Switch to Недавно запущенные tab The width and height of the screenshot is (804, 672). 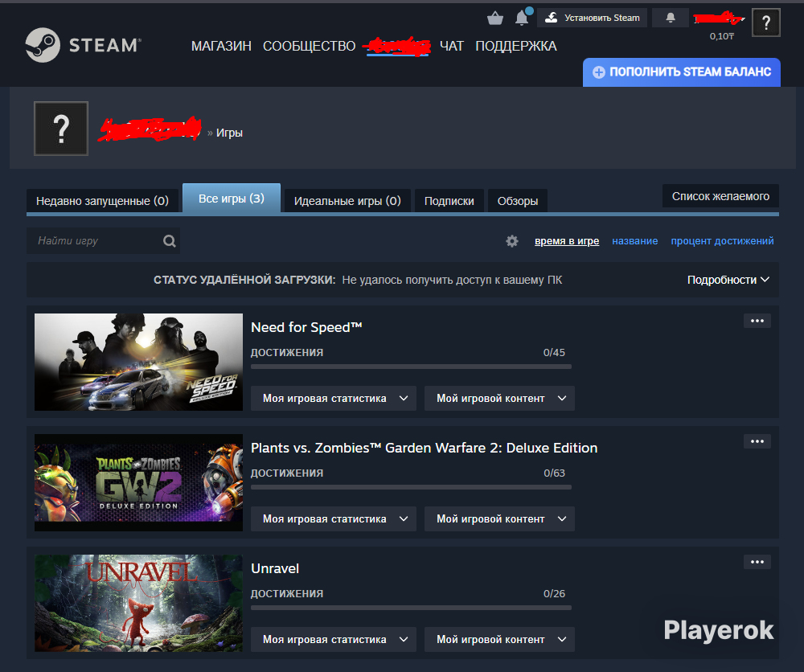(103, 200)
